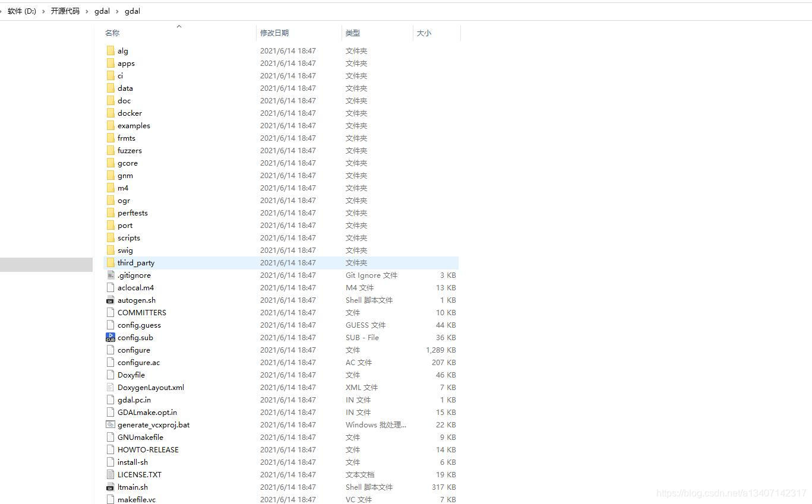
Task: Click the GUESS 文件 type cell
Action: point(365,325)
